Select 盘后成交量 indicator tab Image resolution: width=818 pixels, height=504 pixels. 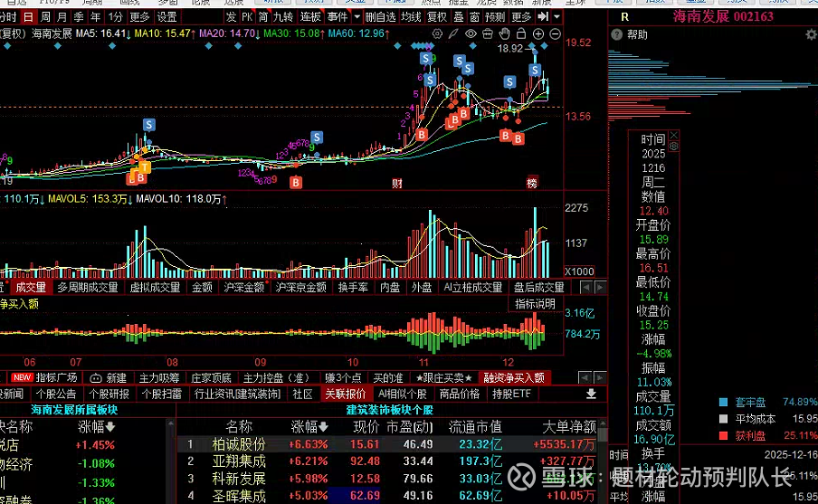click(x=539, y=287)
